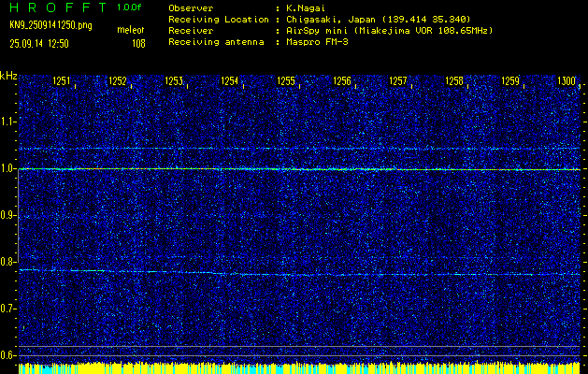Viewport: 588px width, 374px height.
Task: Click the 'Observer' field label
Action: click(191, 7)
